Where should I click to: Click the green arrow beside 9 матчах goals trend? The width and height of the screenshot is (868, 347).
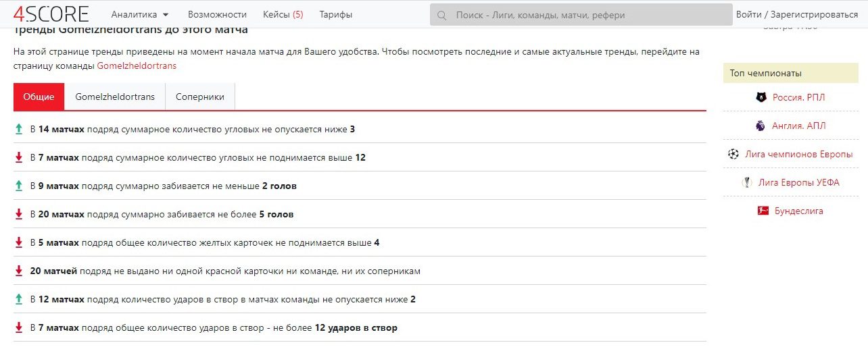19,186
